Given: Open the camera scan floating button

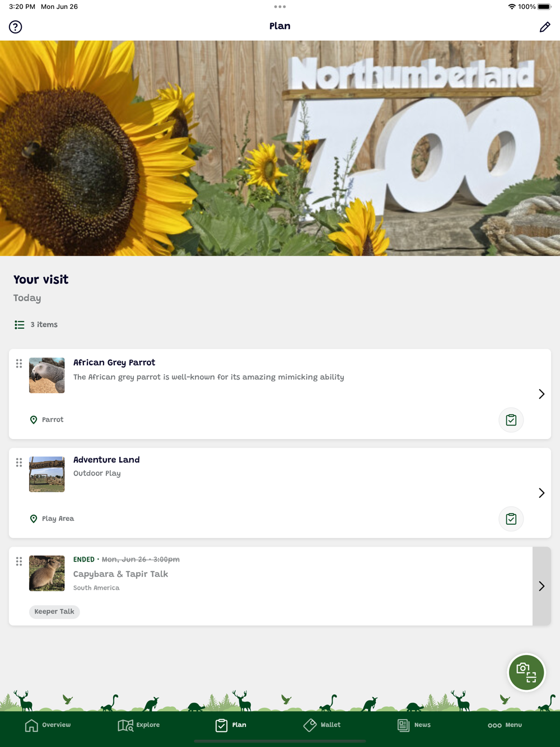Looking at the screenshot, I should click(526, 673).
